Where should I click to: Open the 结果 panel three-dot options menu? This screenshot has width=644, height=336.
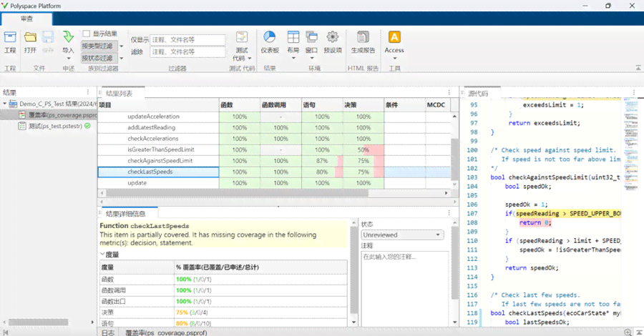click(x=88, y=92)
